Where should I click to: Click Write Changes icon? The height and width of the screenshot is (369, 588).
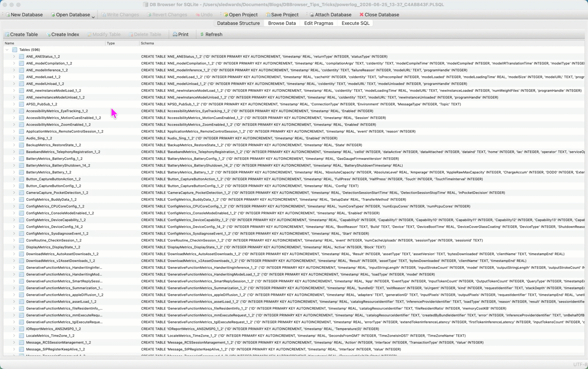click(x=104, y=15)
